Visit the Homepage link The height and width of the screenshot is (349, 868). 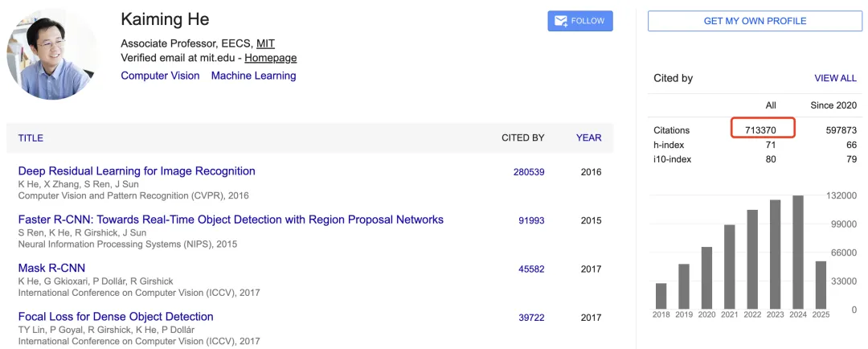click(271, 58)
